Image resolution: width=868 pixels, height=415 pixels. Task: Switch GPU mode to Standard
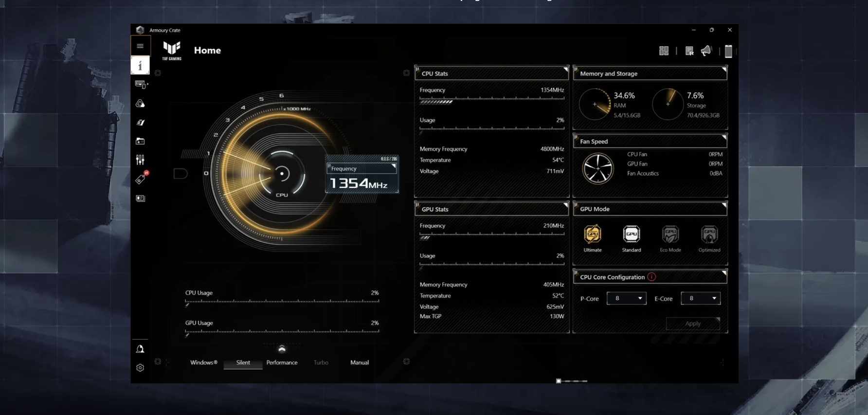pos(631,238)
